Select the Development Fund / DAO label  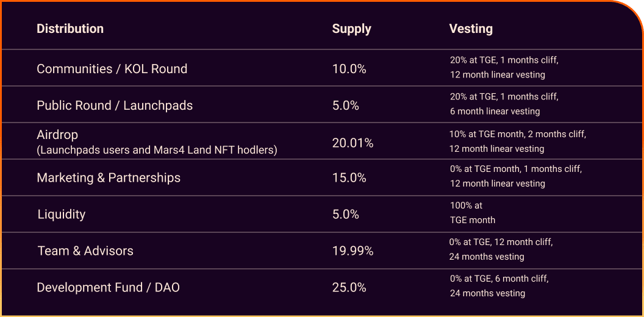(108, 287)
